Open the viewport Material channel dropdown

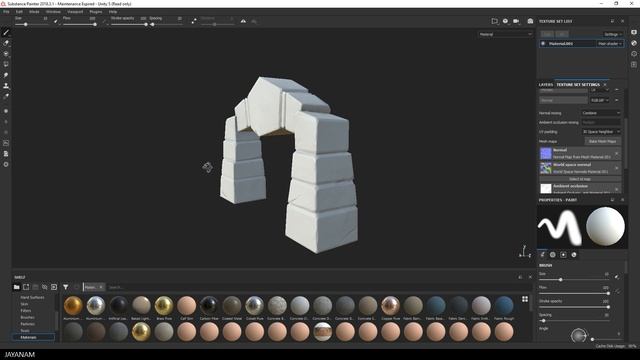click(x=505, y=34)
